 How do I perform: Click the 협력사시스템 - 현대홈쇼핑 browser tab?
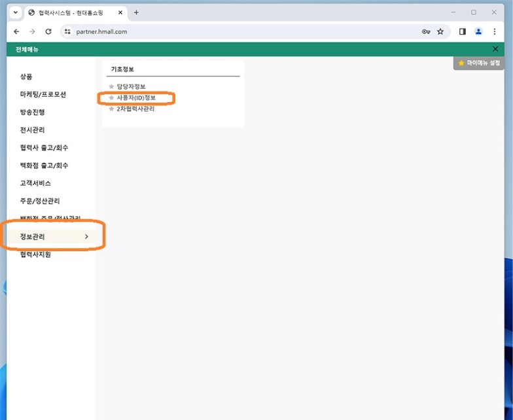pyautogui.click(x=76, y=13)
